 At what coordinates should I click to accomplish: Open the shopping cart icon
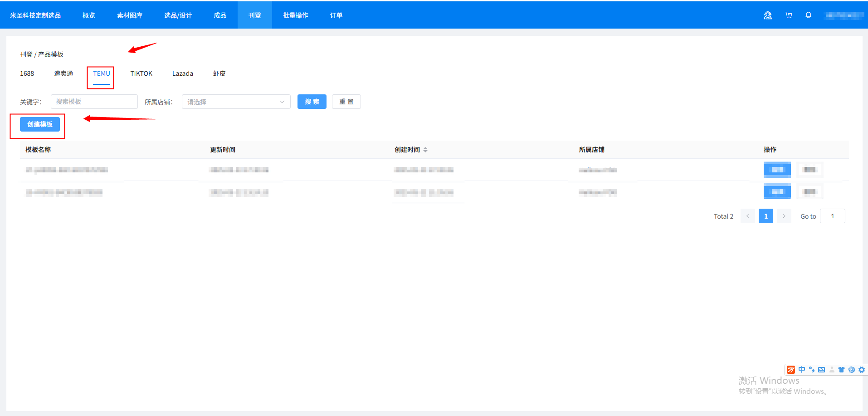point(789,15)
